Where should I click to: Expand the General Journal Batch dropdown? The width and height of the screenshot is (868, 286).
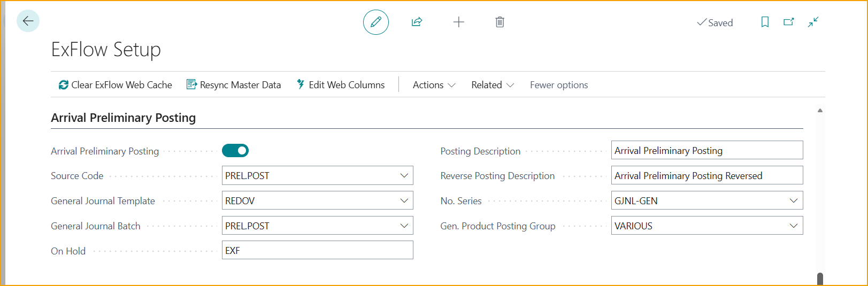[x=404, y=226]
